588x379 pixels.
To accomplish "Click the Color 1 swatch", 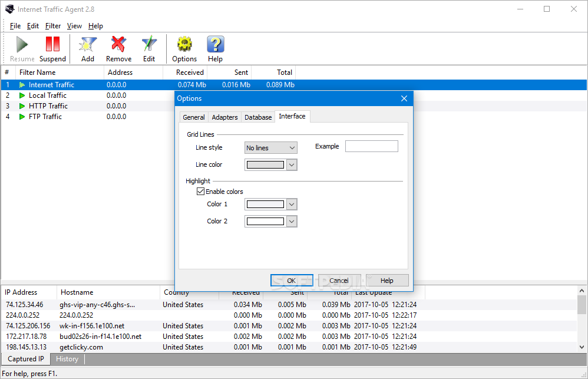I will point(266,204).
